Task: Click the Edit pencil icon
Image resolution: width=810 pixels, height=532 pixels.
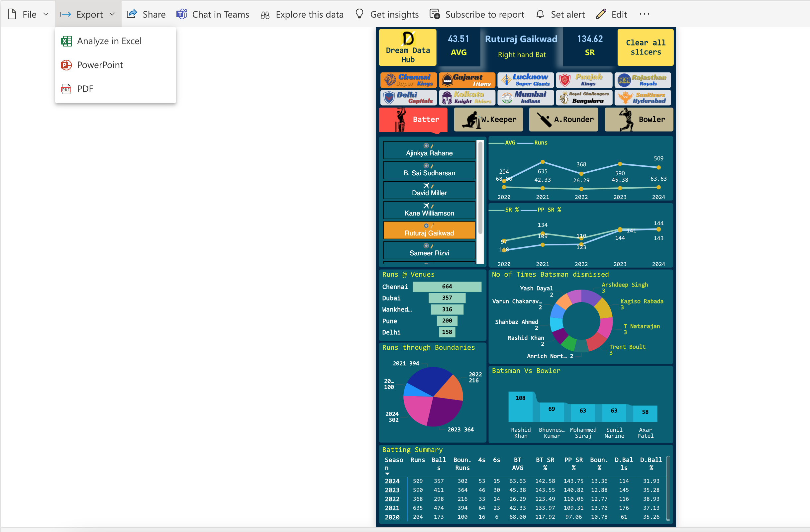Action: 601,14
